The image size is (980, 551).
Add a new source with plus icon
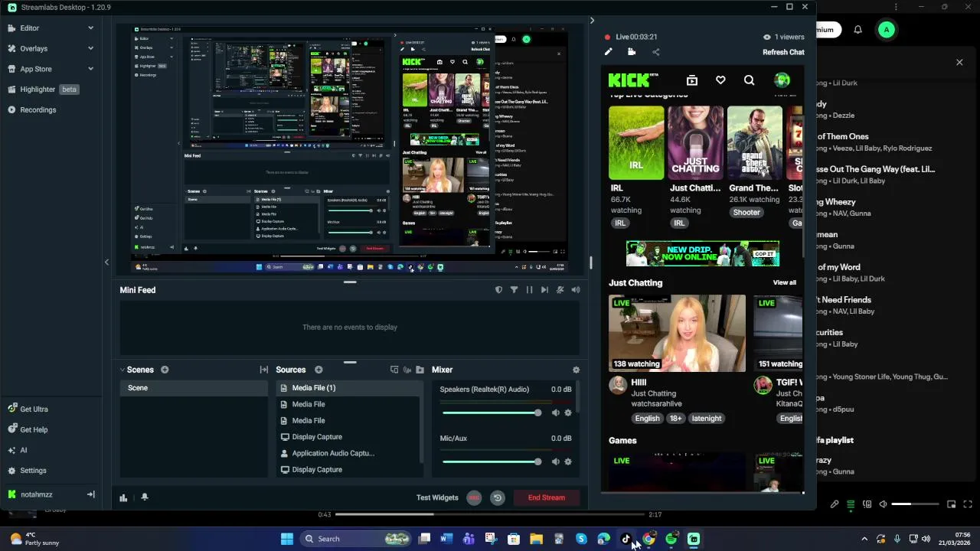pyautogui.click(x=318, y=370)
